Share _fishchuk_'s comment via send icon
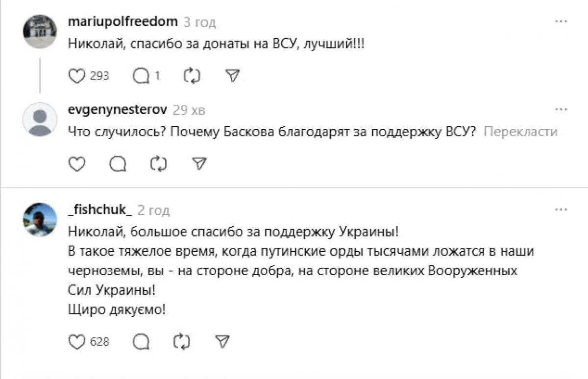Viewport: 588px width, 379px height. point(222,341)
